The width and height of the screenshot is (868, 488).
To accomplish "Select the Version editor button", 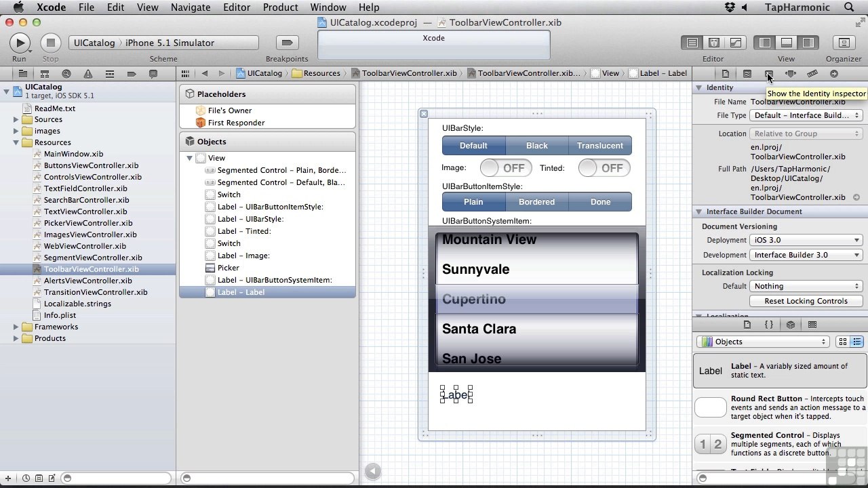I will [x=736, y=43].
